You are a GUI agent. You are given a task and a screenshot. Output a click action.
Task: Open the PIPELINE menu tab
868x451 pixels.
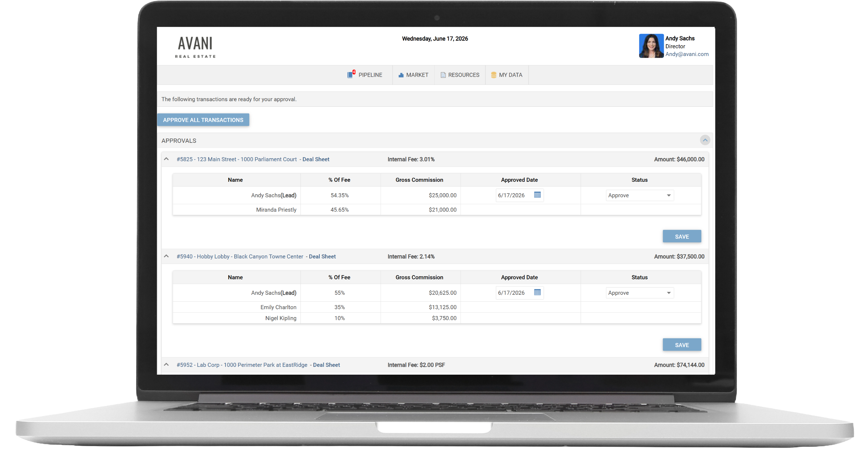(365, 75)
